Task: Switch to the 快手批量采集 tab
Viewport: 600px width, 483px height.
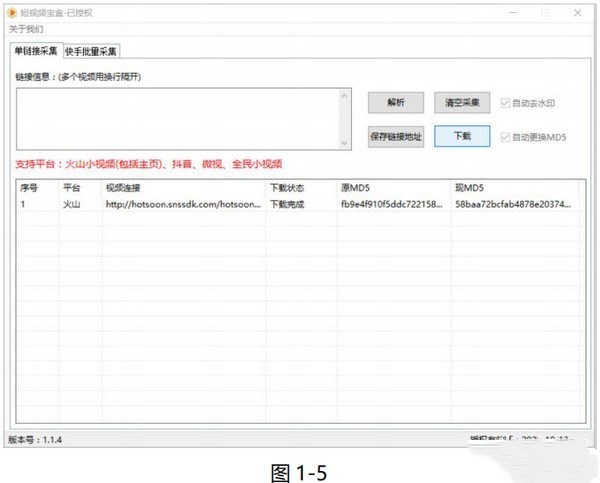Action: [x=91, y=51]
